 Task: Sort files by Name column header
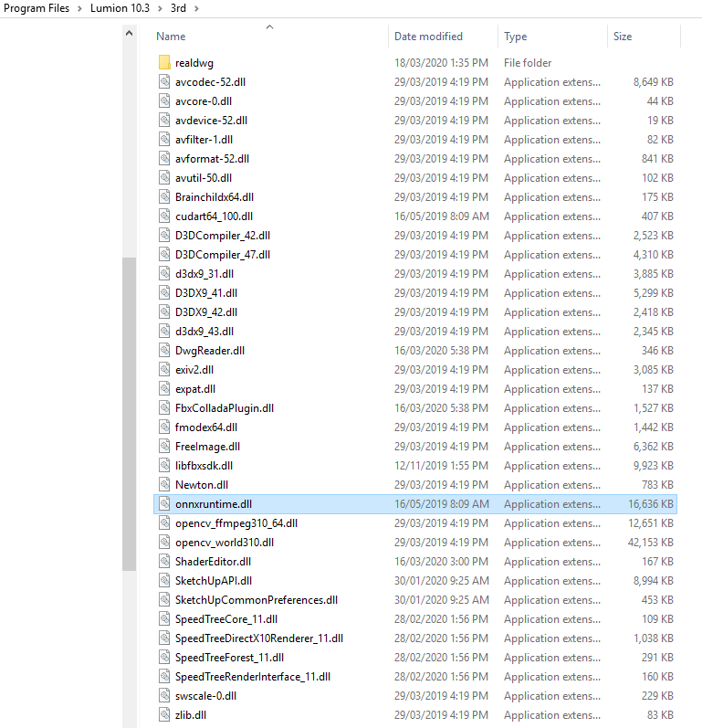click(171, 37)
